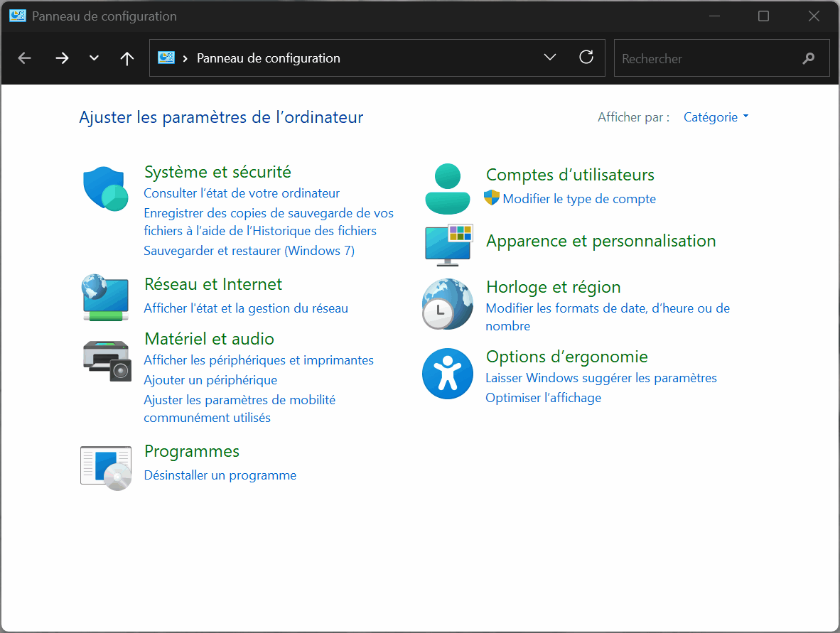Expand the breadcrumb chevron before Panneau de configuration
This screenshot has width=840, height=633.
185,58
